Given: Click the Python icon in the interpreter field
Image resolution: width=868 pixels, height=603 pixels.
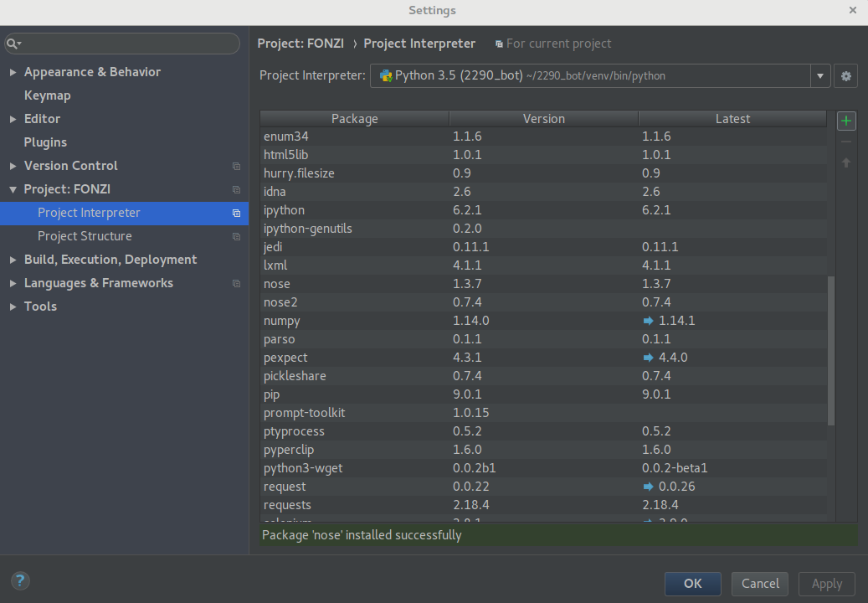Looking at the screenshot, I should (x=385, y=76).
